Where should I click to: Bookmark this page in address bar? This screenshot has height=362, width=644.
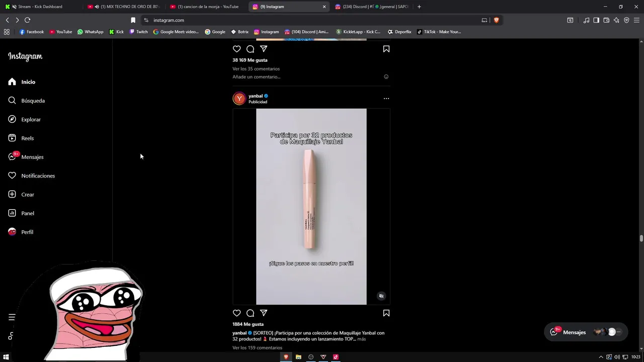(x=133, y=20)
